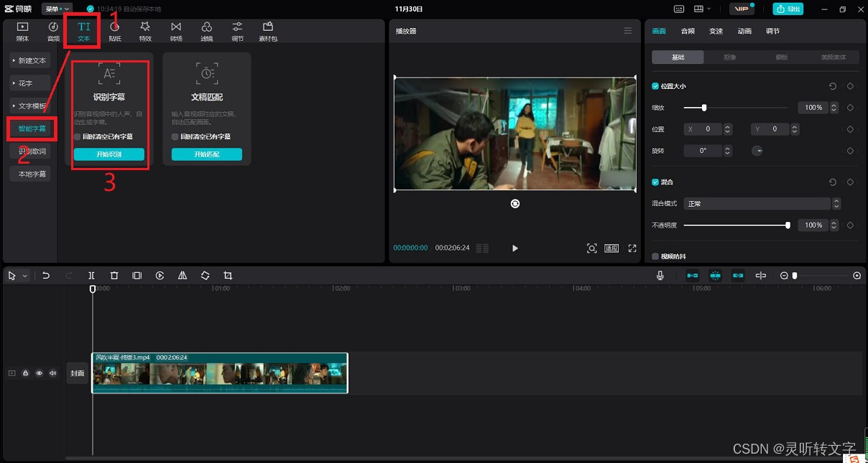The height and width of the screenshot is (463, 868).
Task: Click the undo icon
Action: point(46,276)
